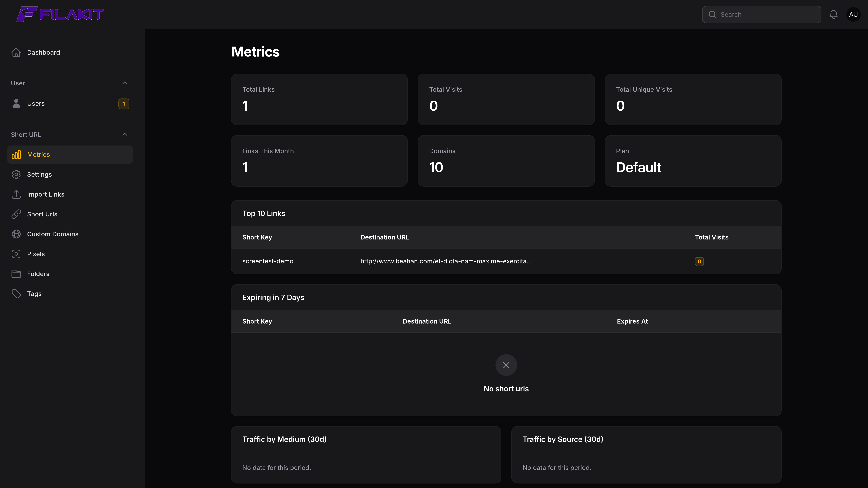The image size is (868, 488).
Task: Click the Top 10 Links heading
Action: [x=264, y=214]
